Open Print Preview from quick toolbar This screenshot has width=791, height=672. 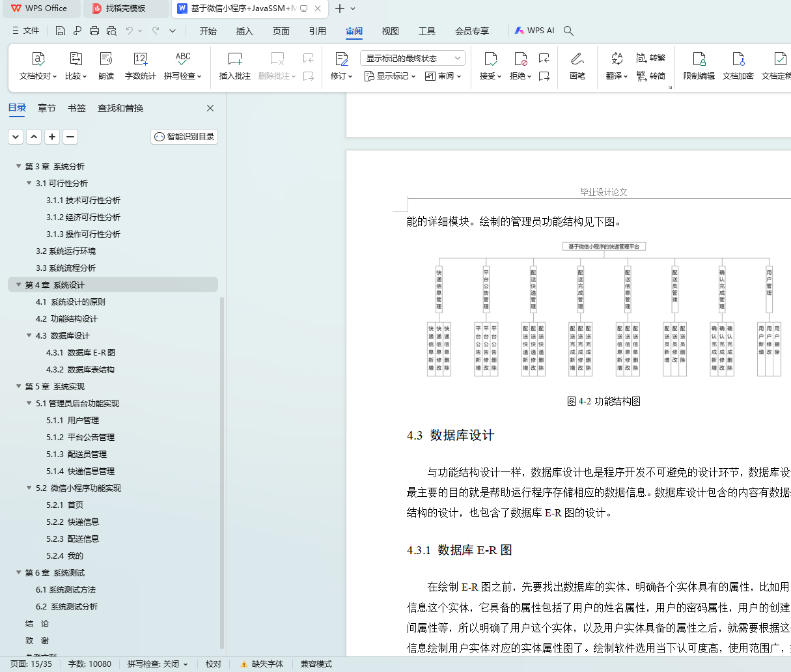[111, 31]
